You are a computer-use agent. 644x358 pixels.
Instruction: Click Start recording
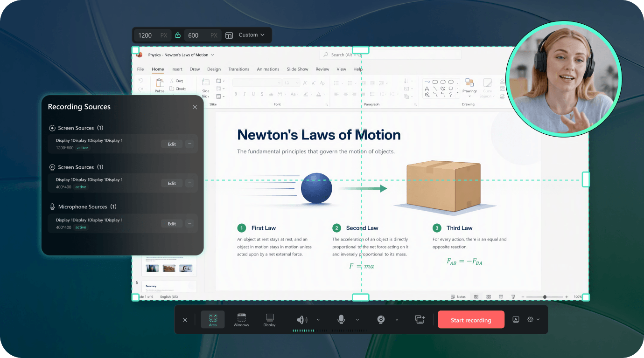pos(471,320)
